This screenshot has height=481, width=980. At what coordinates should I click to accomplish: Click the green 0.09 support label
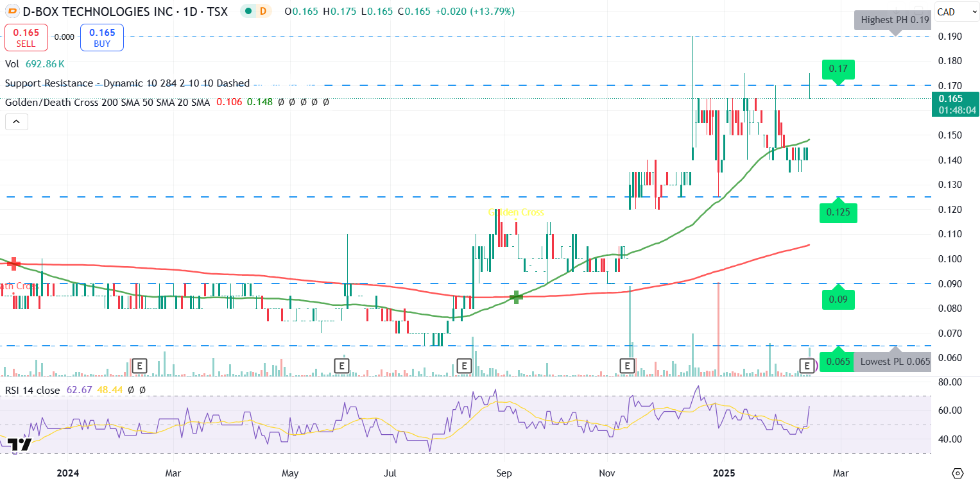[838, 299]
